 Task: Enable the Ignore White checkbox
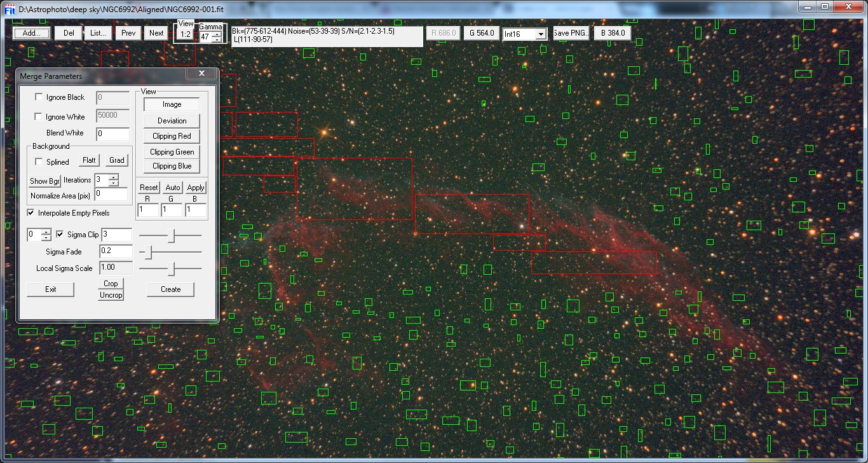tap(39, 117)
